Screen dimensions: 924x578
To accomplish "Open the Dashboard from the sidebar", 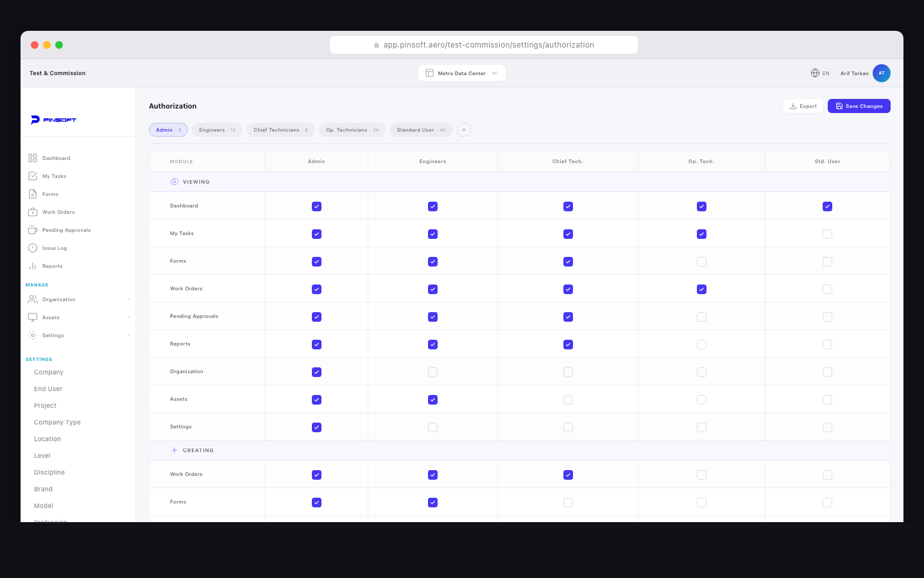I will 56,158.
